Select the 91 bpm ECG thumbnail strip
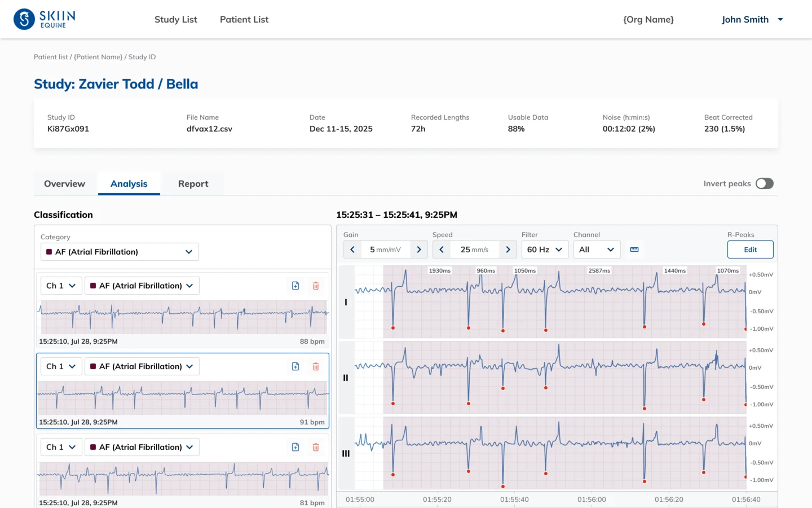 click(183, 398)
